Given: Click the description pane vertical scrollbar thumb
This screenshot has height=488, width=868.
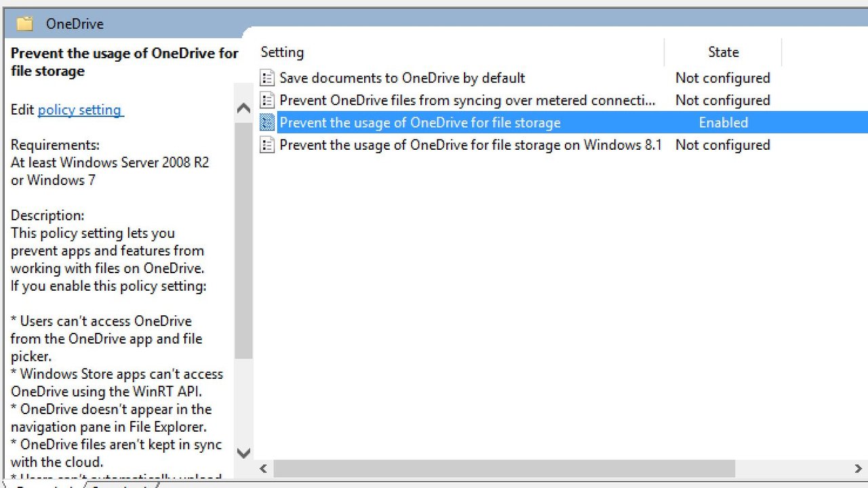Looking at the screenshot, I should pos(243,237).
